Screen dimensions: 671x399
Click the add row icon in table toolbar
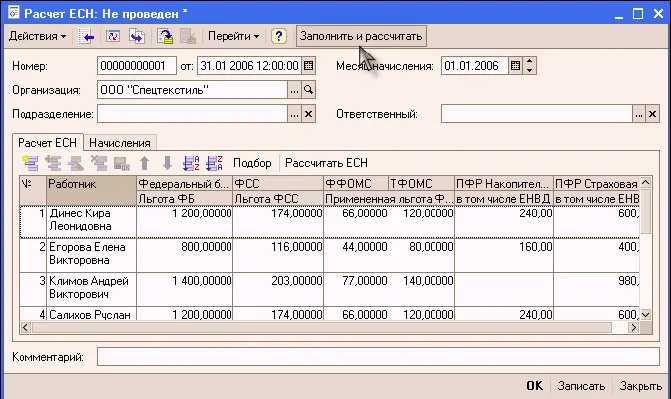tap(30, 163)
